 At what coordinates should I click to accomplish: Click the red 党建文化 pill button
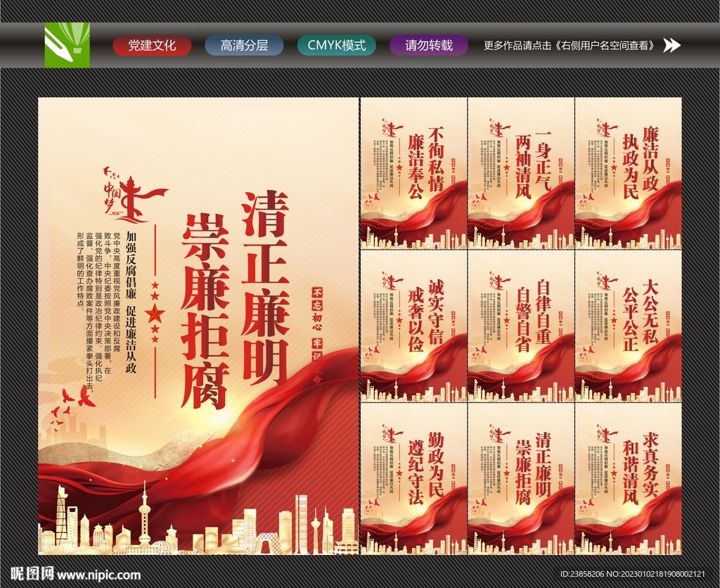coord(152,46)
